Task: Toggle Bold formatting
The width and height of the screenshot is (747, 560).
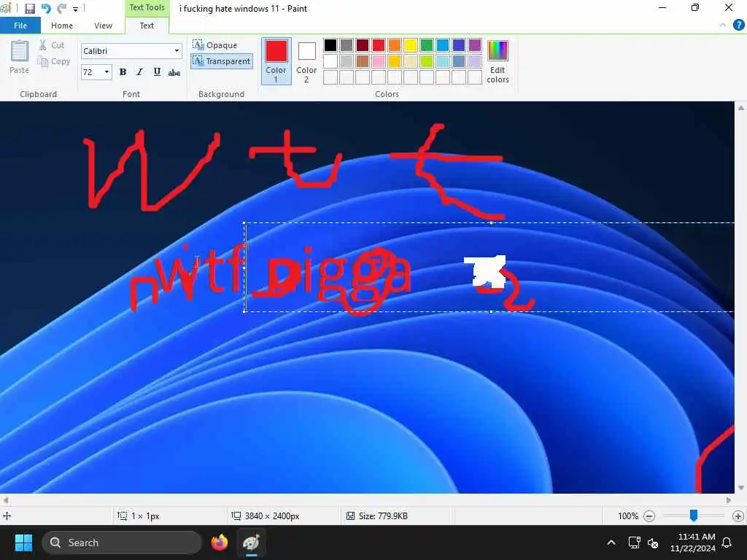Action: click(123, 72)
